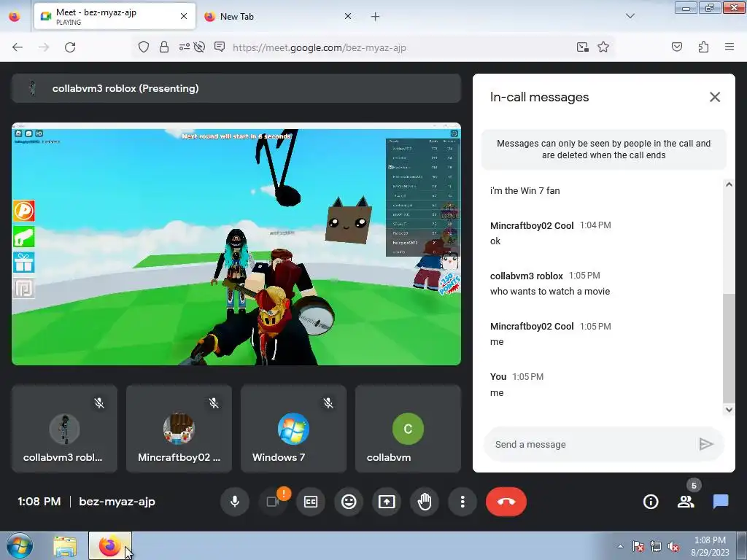Open the taskbar clock 1:08 PM
Viewport: 747px width, 560px height.
710,546
